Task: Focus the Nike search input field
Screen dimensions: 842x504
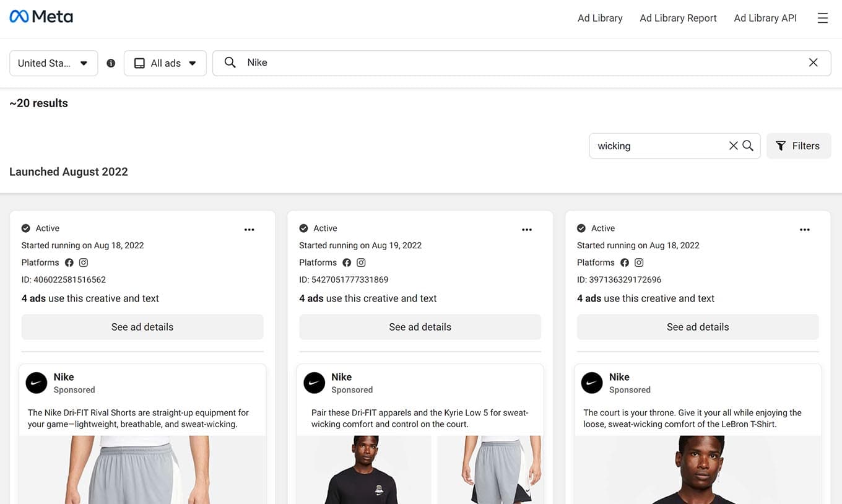Action: [x=522, y=63]
